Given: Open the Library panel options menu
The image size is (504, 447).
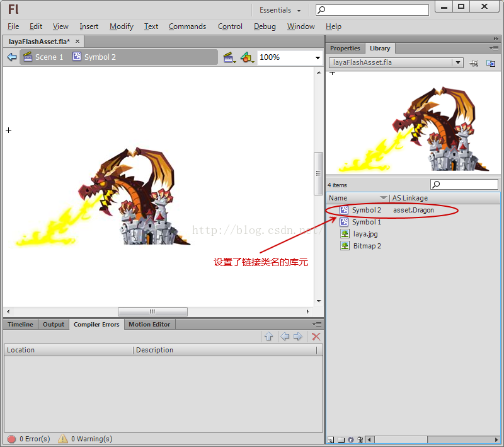Looking at the screenshot, I should tap(494, 49).
